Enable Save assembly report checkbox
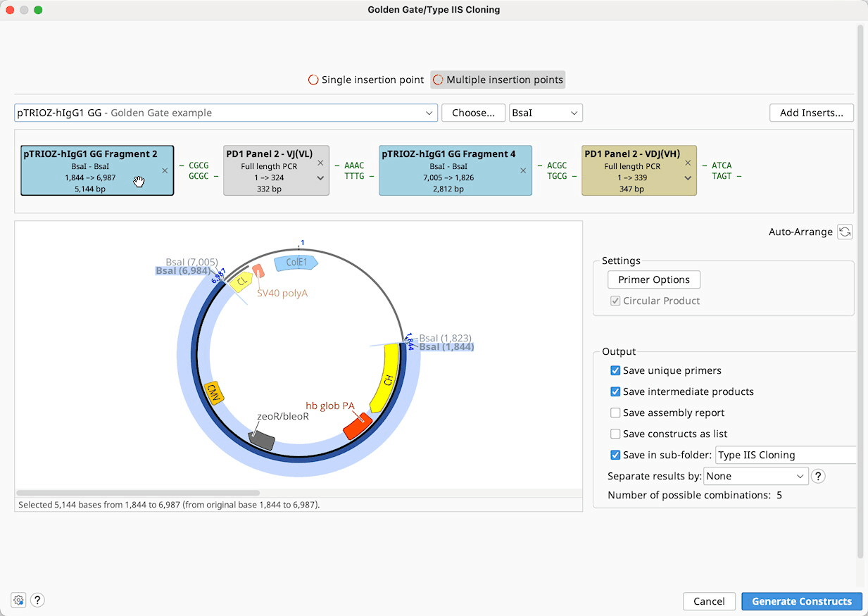Screen dimensions: 868x616 (615, 413)
